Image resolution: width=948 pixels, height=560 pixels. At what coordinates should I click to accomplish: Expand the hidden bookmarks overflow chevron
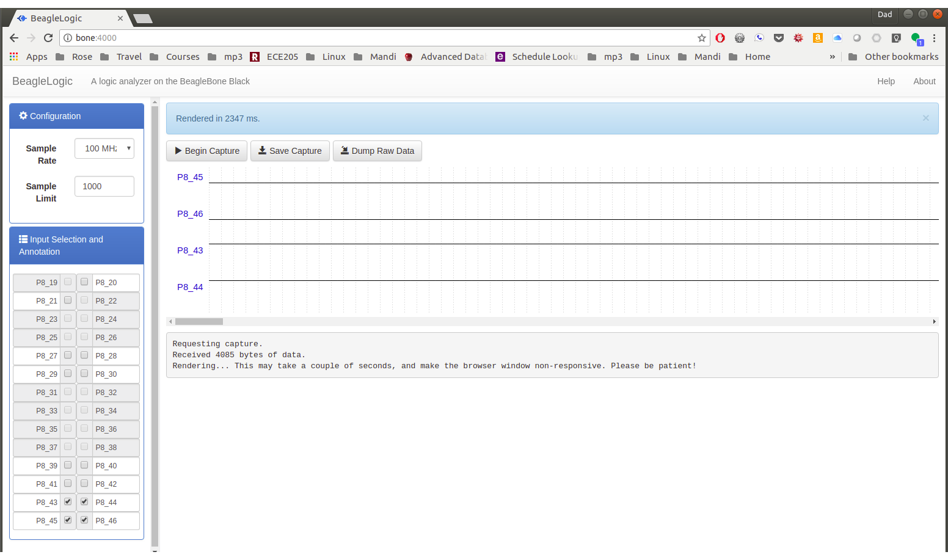(832, 57)
